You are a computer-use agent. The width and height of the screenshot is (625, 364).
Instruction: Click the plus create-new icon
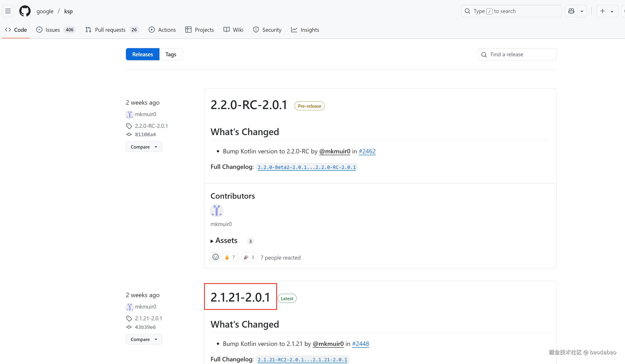(602, 11)
